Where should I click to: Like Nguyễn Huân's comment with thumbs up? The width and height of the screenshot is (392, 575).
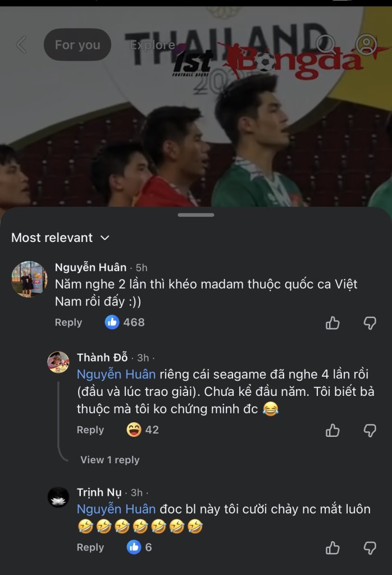(333, 323)
